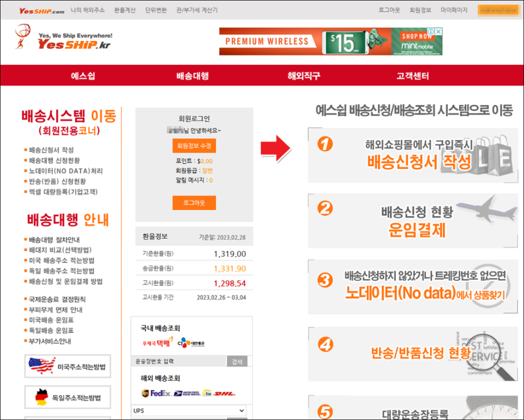The image size is (524, 420).
Task: Open the 국제운송료 결정원칙 sidebar link
Action: coord(57,299)
